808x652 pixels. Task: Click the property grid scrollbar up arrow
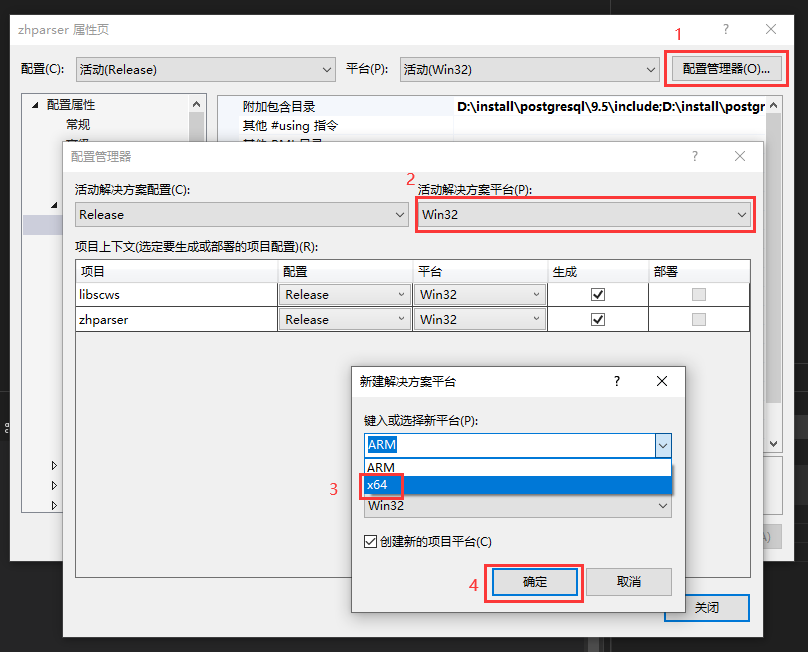point(773,105)
